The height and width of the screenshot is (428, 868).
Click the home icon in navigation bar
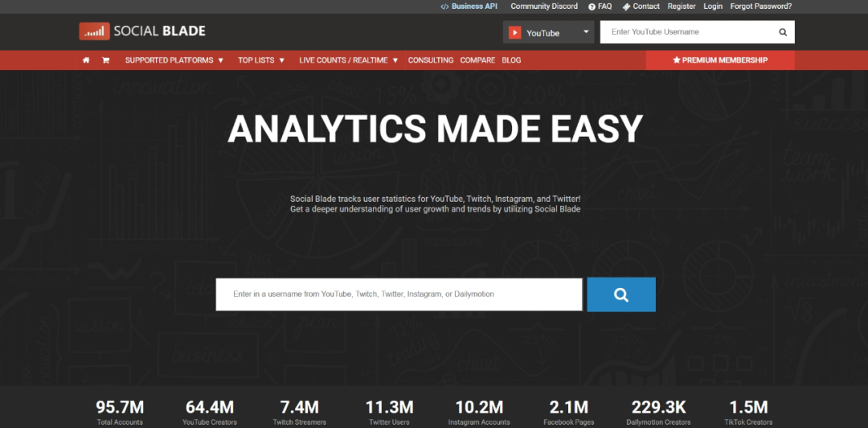(86, 60)
